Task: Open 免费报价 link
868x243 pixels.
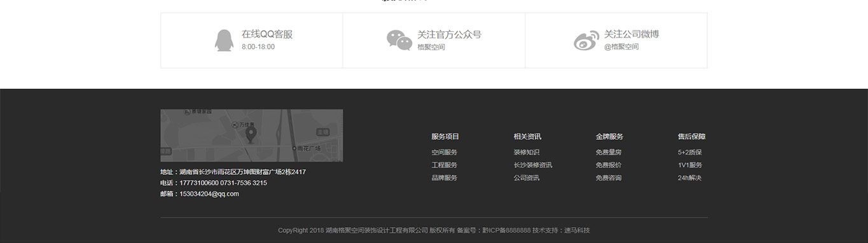Action: pyautogui.click(x=609, y=165)
